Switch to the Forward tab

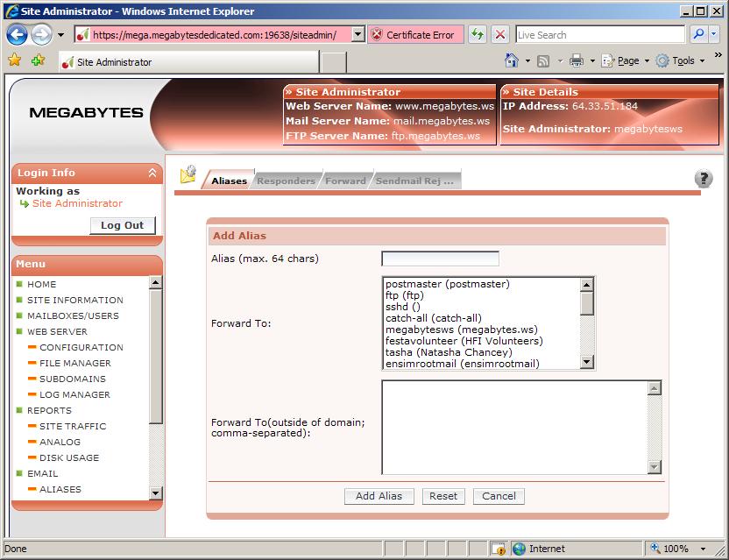click(x=345, y=181)
